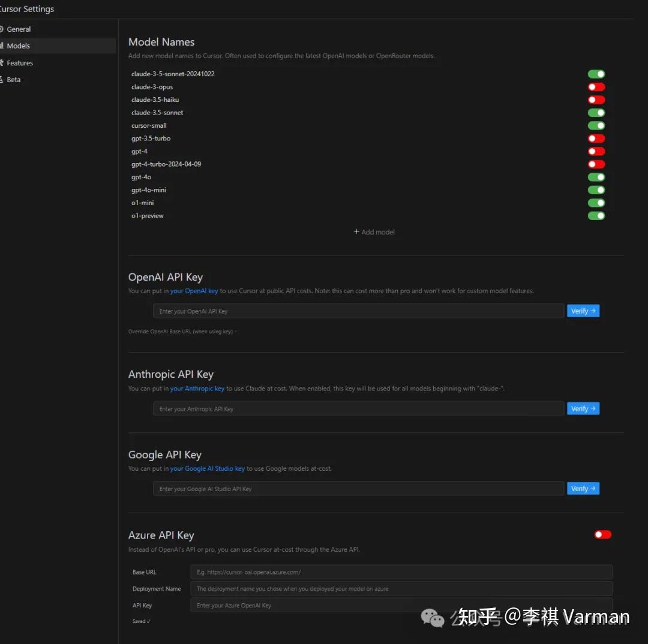This screenshot has height=644, width=648.
Task: Click the Azure Base URL input field
Action: tap(401, 571)
